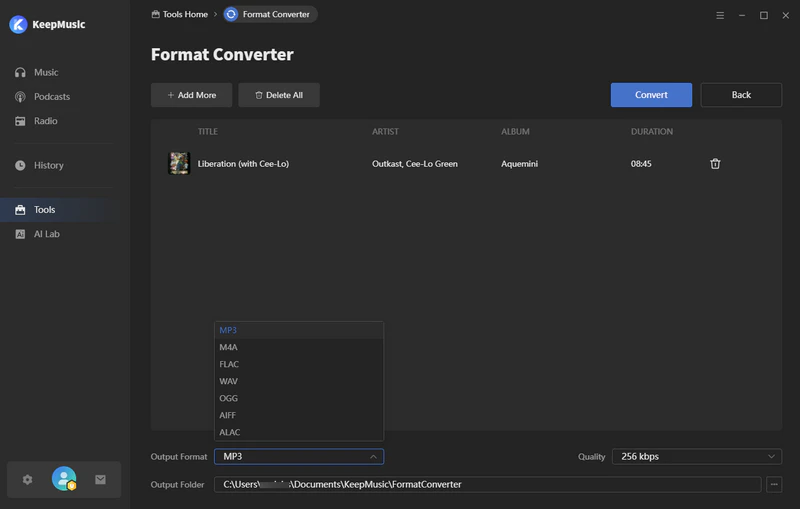Viewport: 800px width, 509px height.
Task: Click the Liberation album art thumbnail
Action: pyautogui.click(x=179, y=163)
